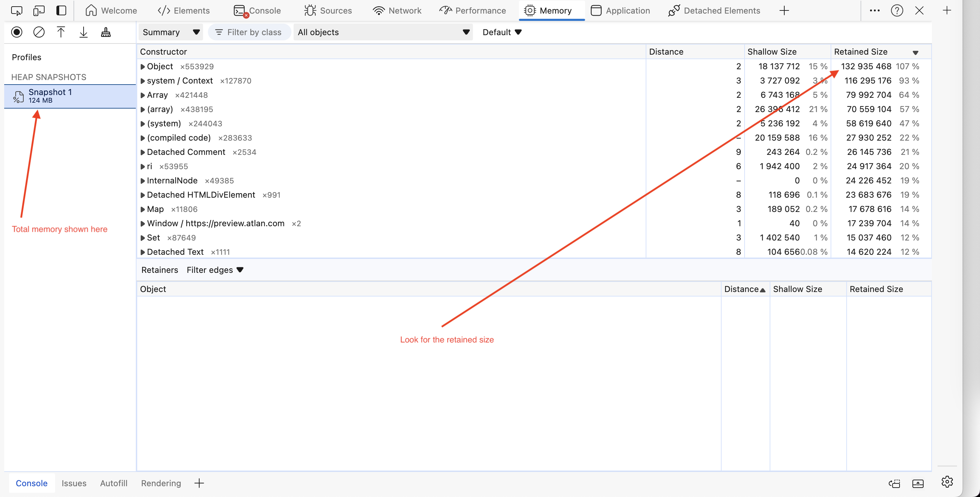Switch to the Network tab
The width and height of the screenshot is (980, 497).
[x=397, y=10]
